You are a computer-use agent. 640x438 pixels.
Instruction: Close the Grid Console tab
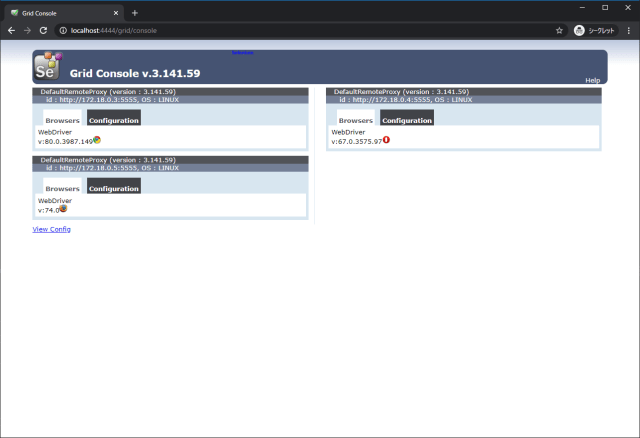116,13
